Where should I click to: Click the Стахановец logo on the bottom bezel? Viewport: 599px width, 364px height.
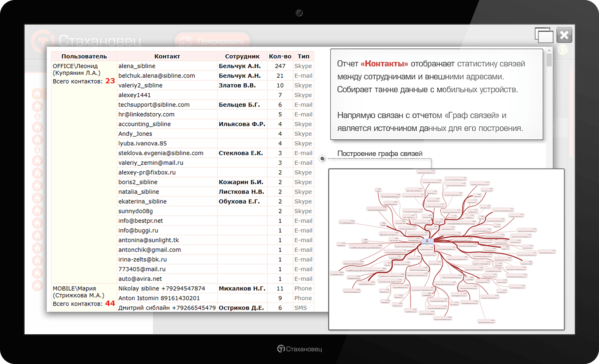(299, 349)
